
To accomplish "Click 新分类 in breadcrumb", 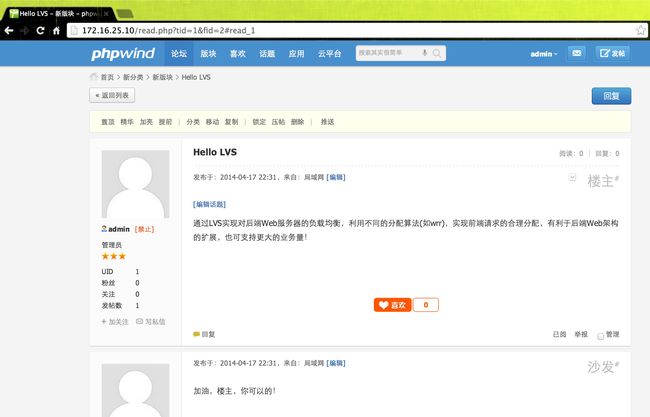I will tap(133, 77).
